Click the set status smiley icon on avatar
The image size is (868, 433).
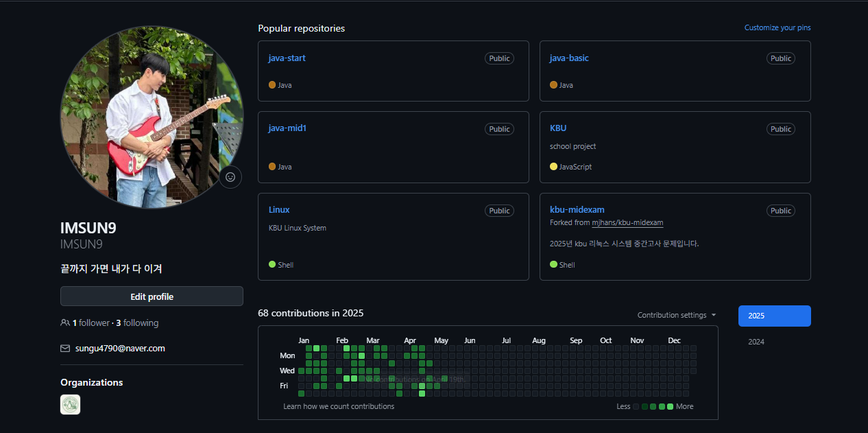[x=230, y=177]
